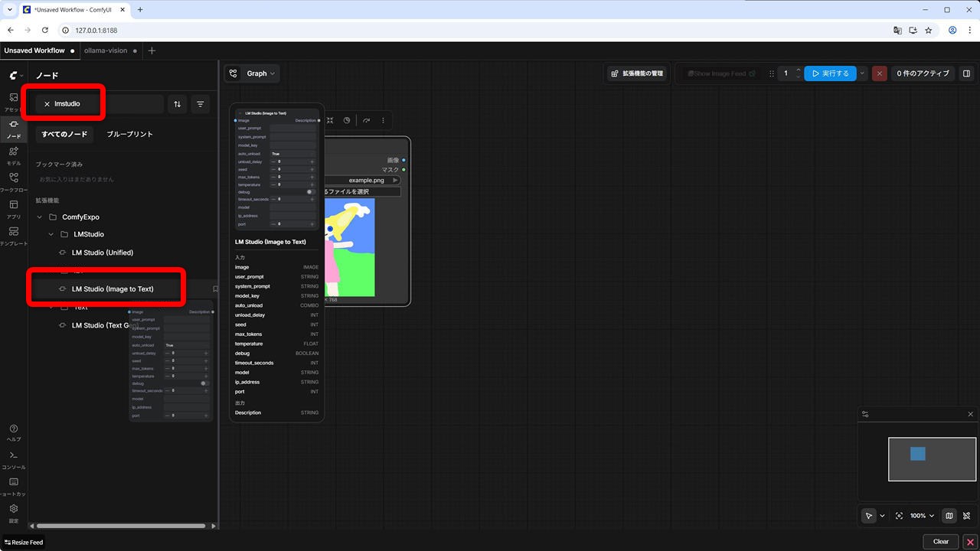Select LM Studio (Unified) node
The width and height of the screenshot is (980, 551).
click(103, 253)
